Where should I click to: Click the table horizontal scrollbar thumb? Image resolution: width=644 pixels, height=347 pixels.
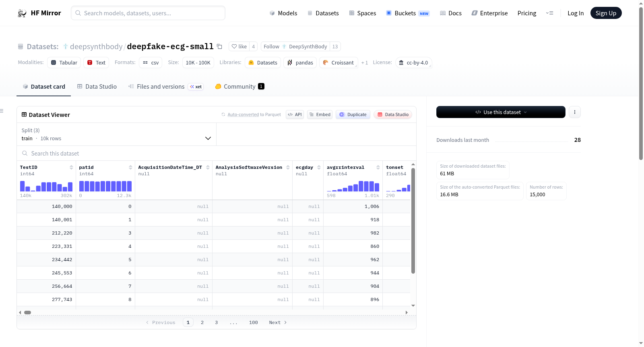(27, 312)
